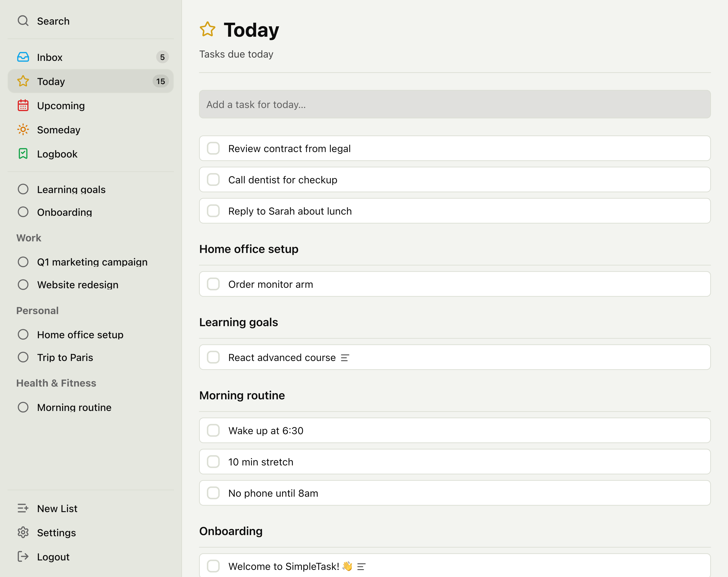
Task: Click the Logout arrow icon
Action: click(x=23, y=556)
